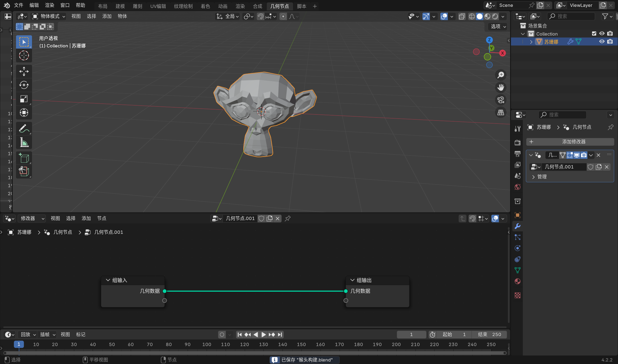This screenshot has width=618, height=364.
Task: Click the 添加修改器 button
Action: [x=570, y=142]
